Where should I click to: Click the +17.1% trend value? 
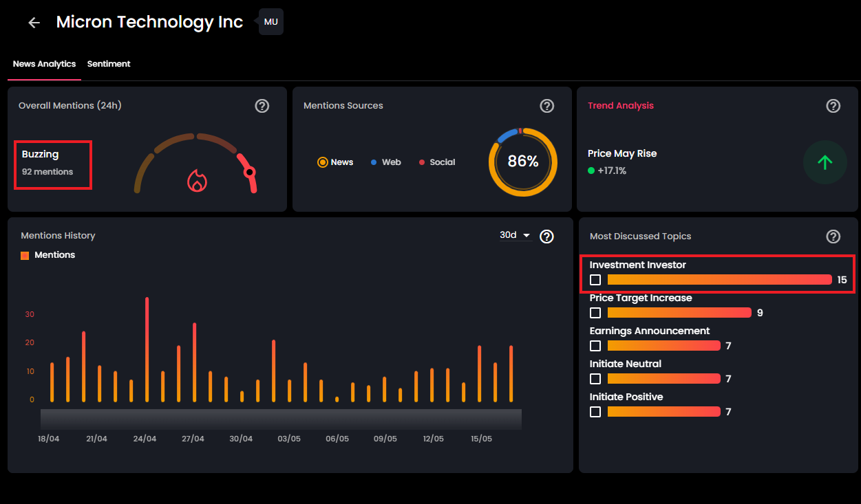(612, 171)
